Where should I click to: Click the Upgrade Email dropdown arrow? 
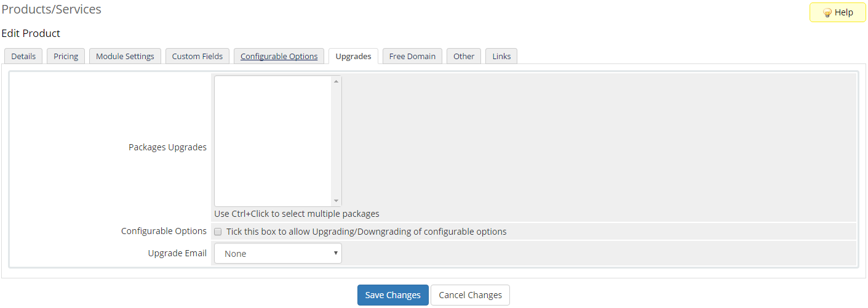tap(335, 253)
